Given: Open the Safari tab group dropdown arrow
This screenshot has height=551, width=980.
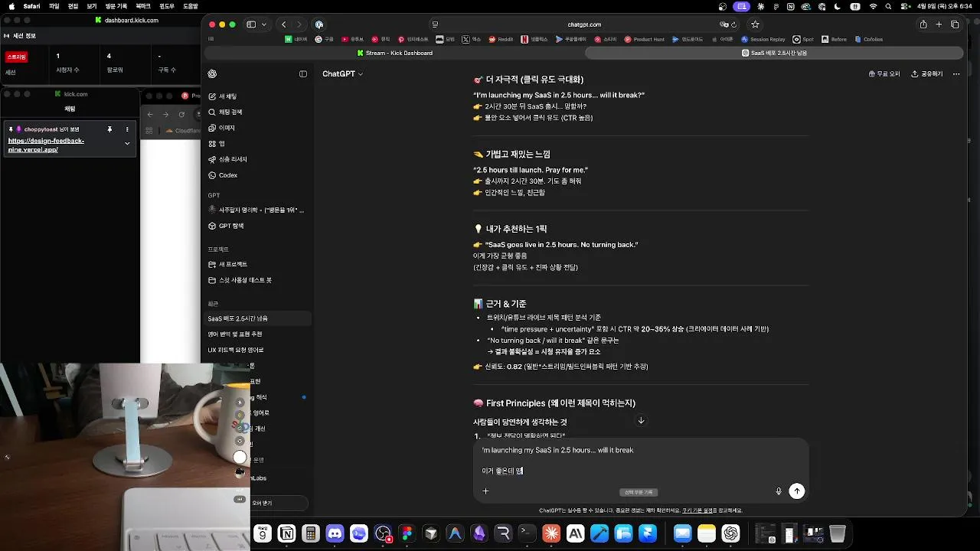Looking at the screenshot, I should coord(264,24).
